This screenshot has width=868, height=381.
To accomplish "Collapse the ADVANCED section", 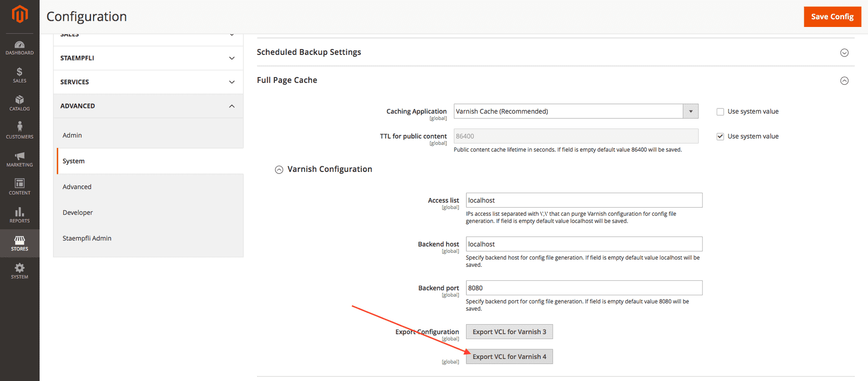I will click(x=148, y=106).
